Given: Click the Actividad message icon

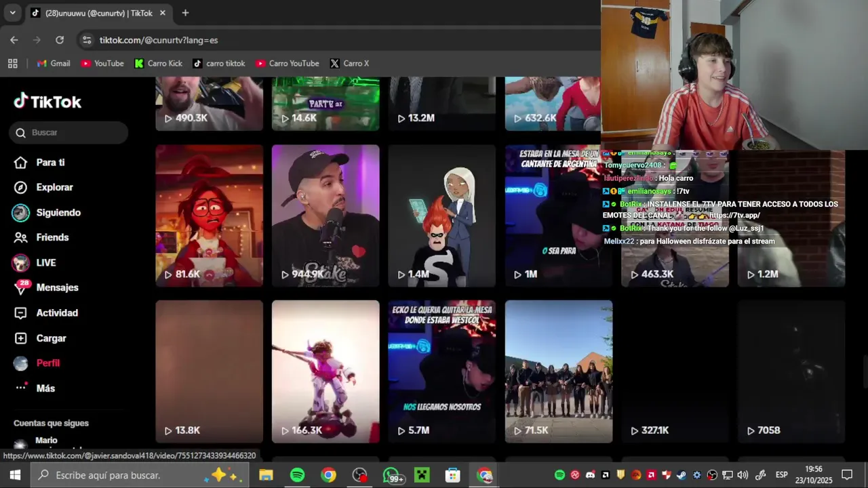Looking at the screenshot, I should 21,313.
